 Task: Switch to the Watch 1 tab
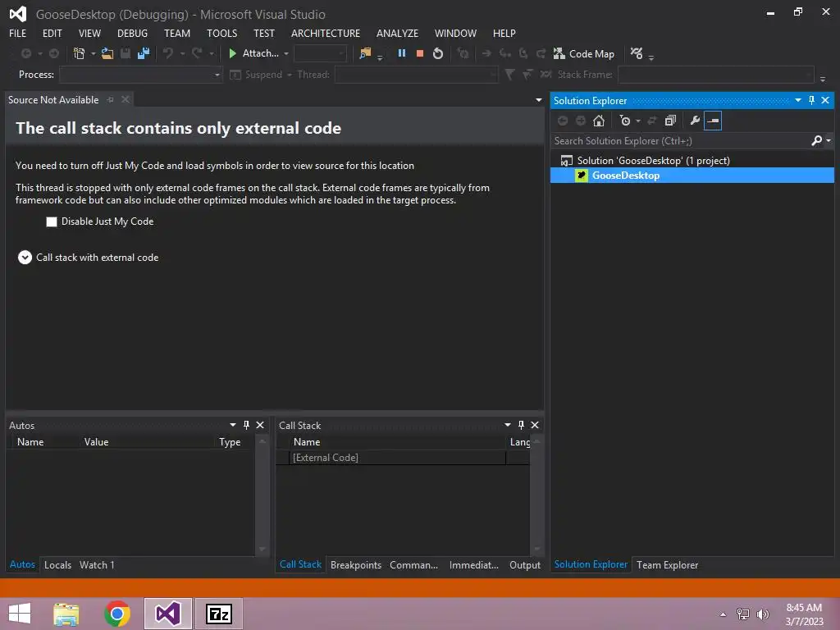click(97, 564)
